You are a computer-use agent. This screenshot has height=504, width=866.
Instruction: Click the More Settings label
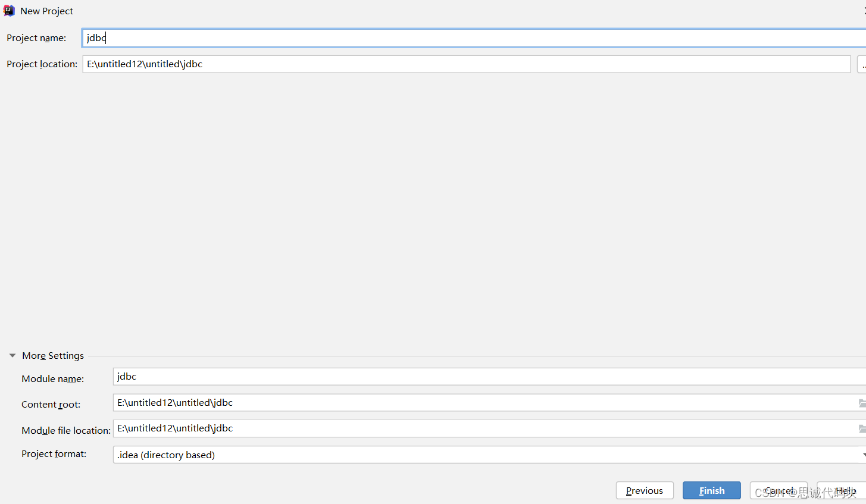point(53,356)
